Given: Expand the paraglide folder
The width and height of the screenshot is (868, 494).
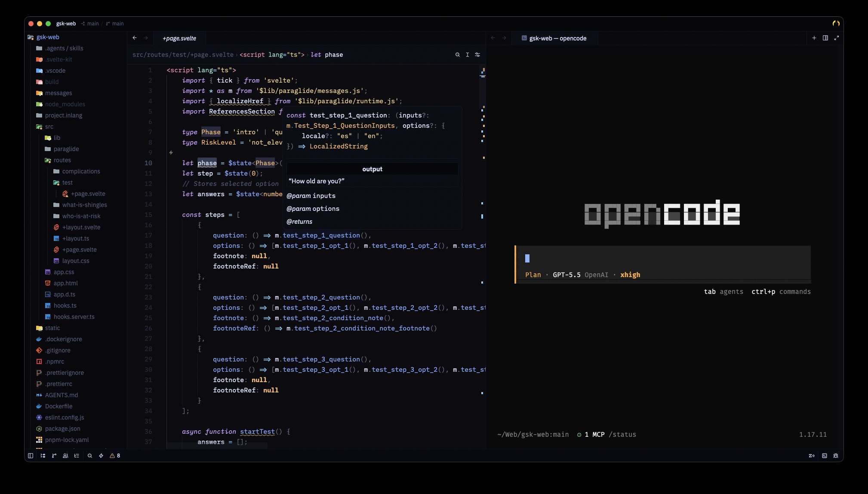Looking at the screenshot, I should (62, 149).
